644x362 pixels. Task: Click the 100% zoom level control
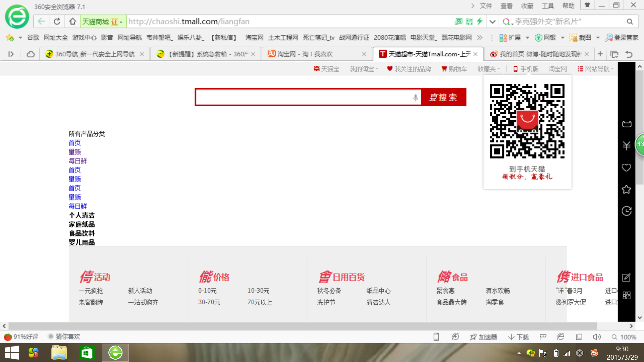[624, 337]
